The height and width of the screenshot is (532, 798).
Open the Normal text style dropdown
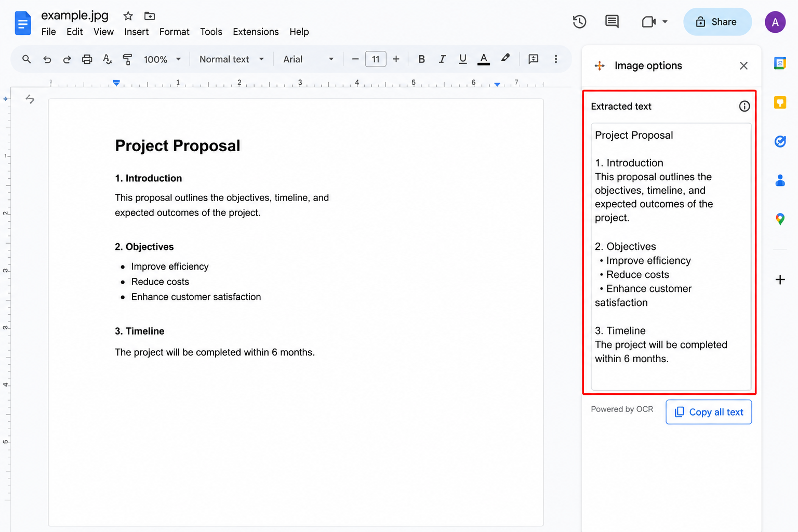pos(232,59)
